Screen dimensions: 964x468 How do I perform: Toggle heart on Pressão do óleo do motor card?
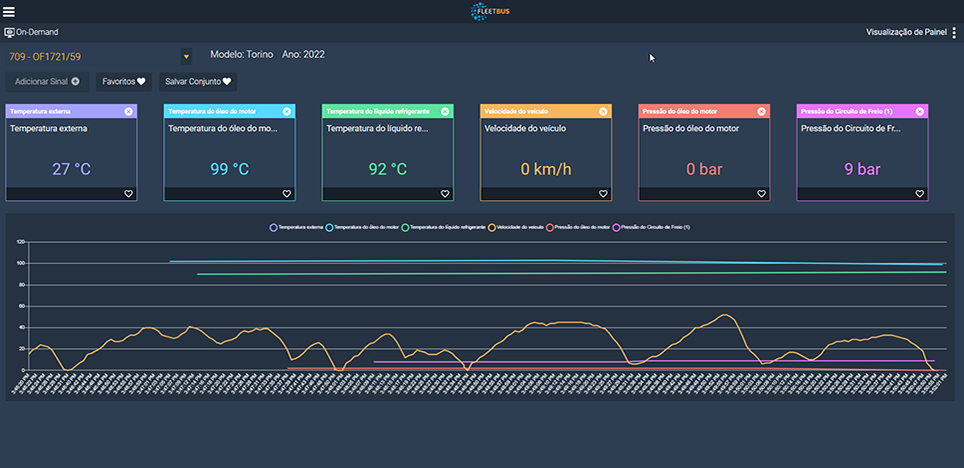pyautogui.click(x=762, y=194)
